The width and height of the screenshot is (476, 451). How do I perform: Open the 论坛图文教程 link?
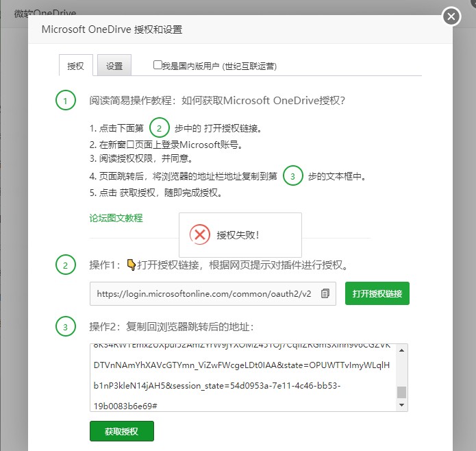coord(116,218)
